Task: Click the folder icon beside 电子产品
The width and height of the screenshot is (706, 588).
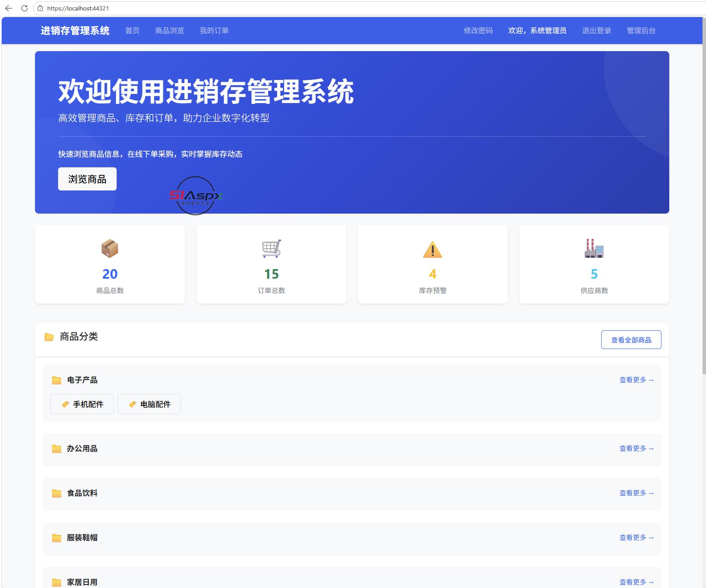Action: point(57,380)
